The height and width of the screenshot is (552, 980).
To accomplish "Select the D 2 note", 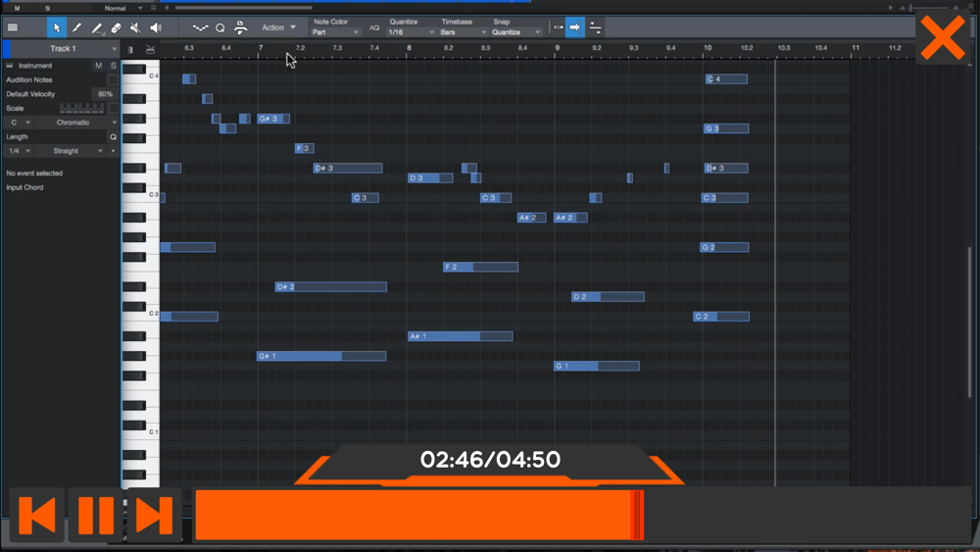I will pyautogui.click(x=608, y=297).
